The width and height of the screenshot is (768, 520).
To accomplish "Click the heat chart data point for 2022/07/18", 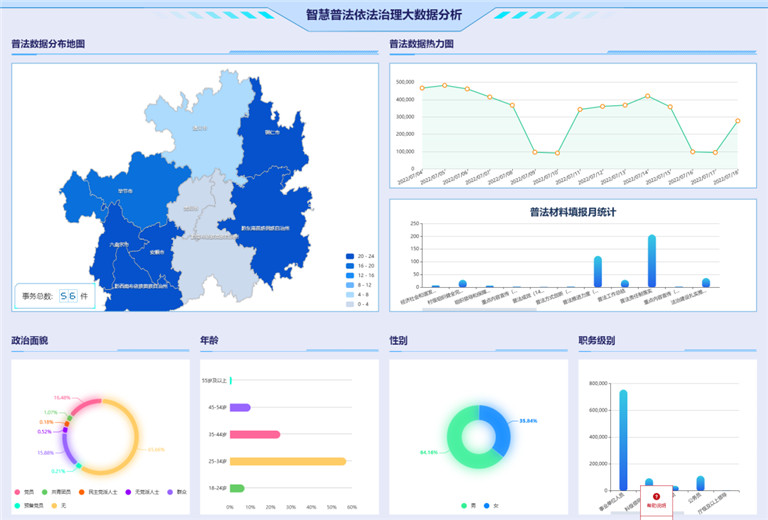I will [738, 120].
